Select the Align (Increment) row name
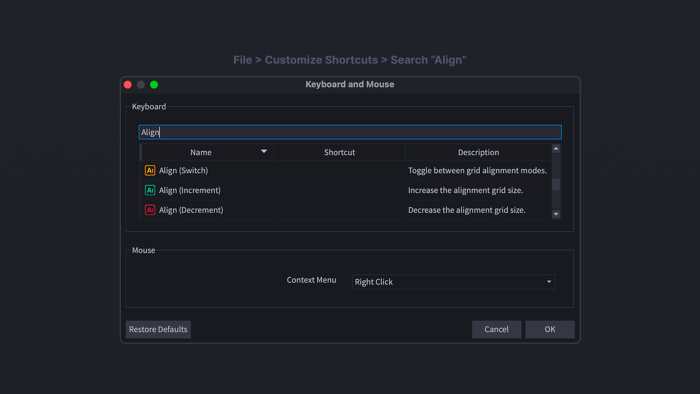The height and width of the screenshot is (394, 700). click(x=190, y=190)
